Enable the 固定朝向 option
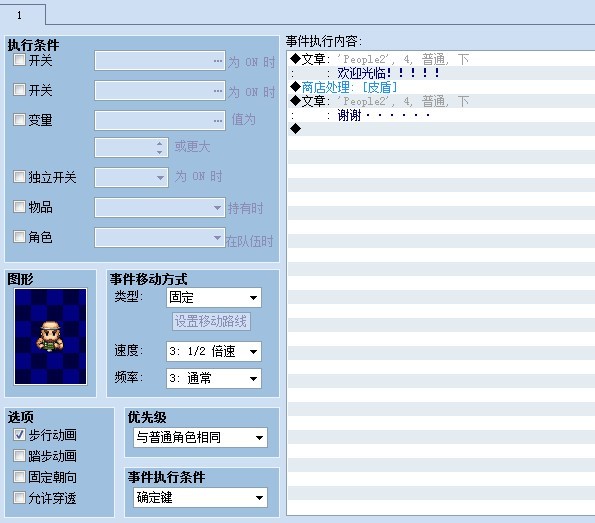Image resolution: width=595 pixels, height=523 pixels. pyautogui.click(x=19, y=476)
